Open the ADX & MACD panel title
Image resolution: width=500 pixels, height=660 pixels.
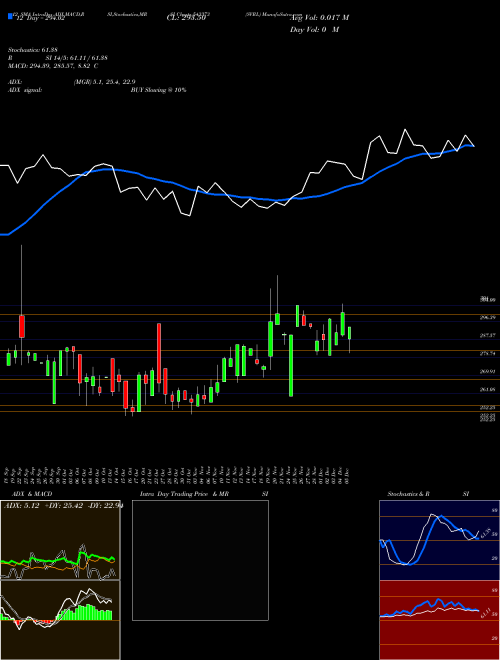[32, 494]
